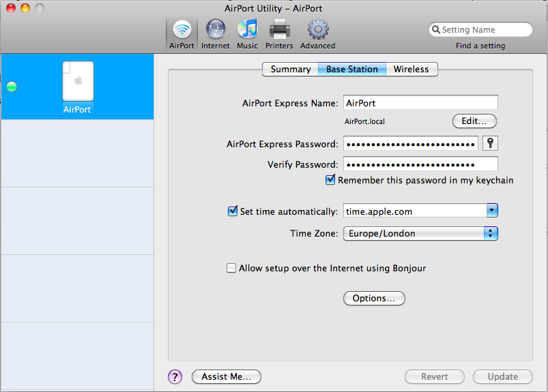548x392 pixels.
Task: Open the password key assistant icon
Action: pyautogui.click(x=490, y=143)
